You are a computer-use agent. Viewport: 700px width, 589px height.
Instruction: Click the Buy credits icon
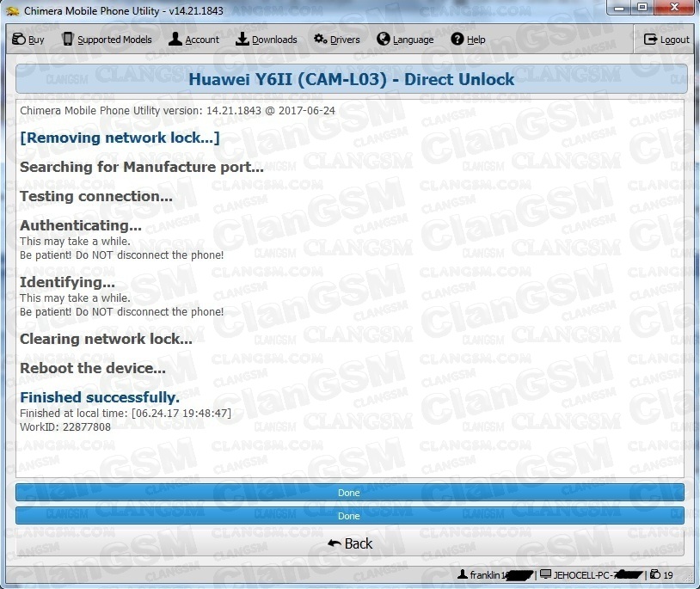[19, 40]
